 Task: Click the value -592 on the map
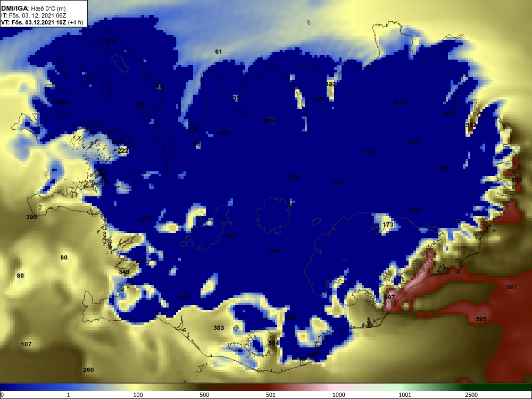coord(443,169)
